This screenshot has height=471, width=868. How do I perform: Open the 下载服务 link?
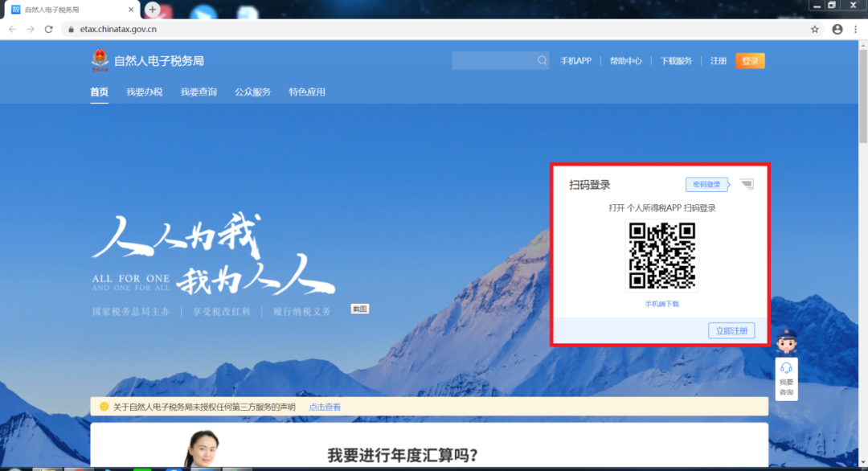[x=677, y=61]
